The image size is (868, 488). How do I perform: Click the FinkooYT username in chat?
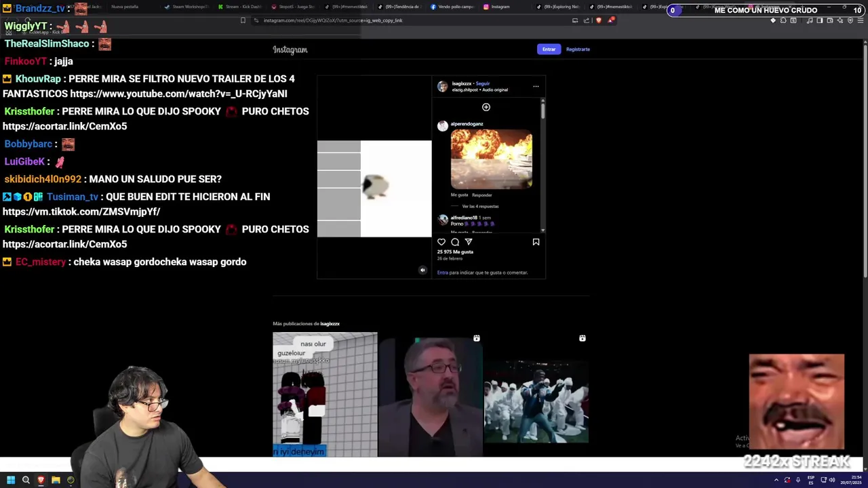point(26,61)
